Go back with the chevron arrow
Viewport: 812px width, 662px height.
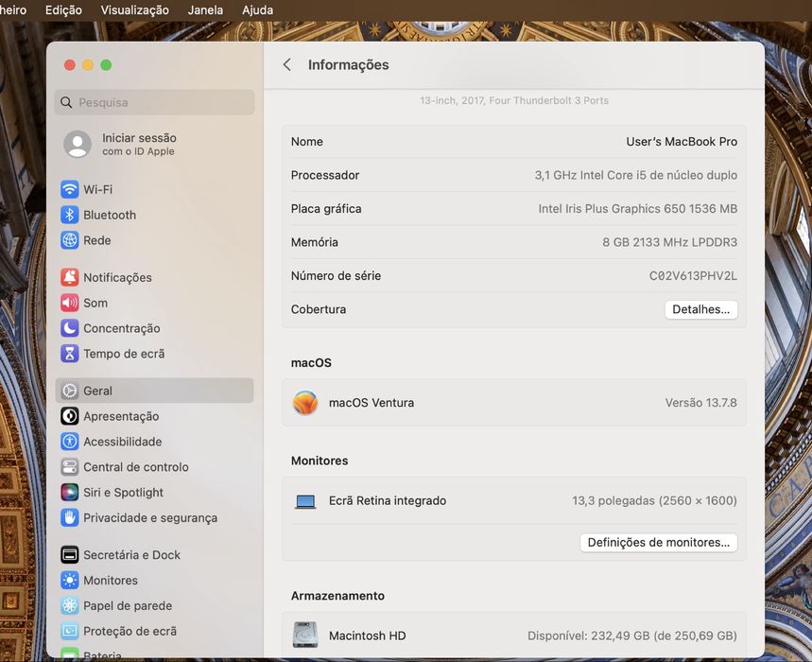point(286,64)
